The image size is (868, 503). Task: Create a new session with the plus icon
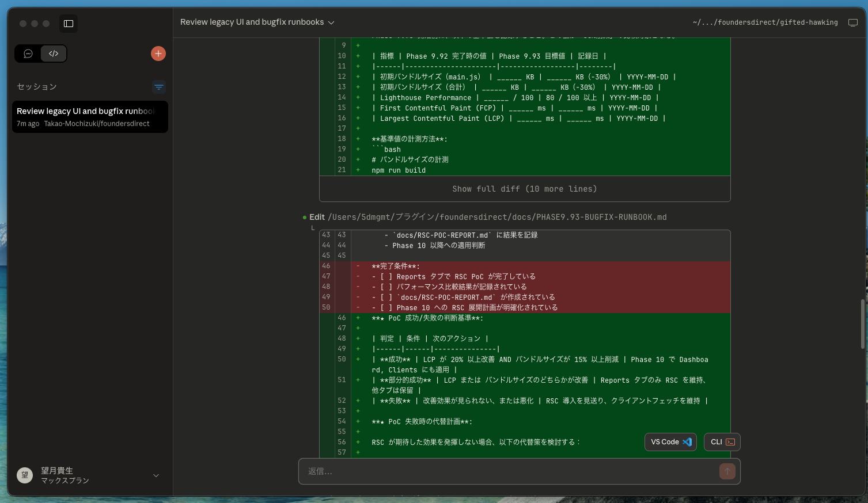pyautogui.click(x=158, y=54)
